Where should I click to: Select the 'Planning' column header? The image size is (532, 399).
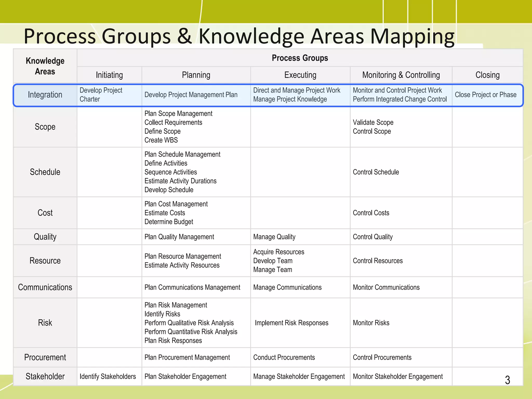coord(196,75)
